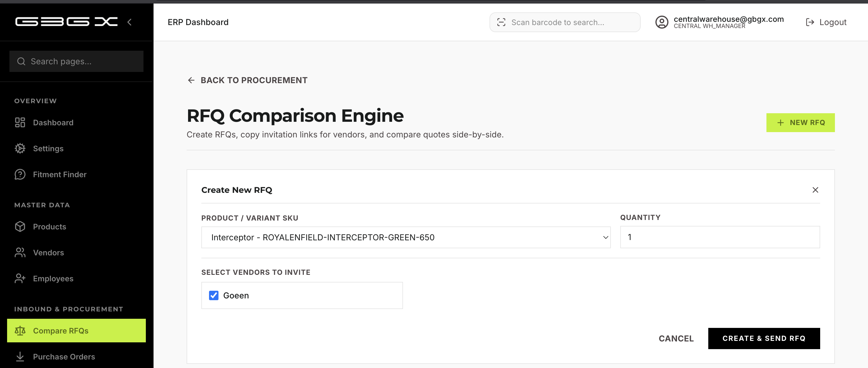The height and width of the screenshot is (368, 868).
Task: Click the CENTRAL WH_MANAGER role label
Action: 709,26
